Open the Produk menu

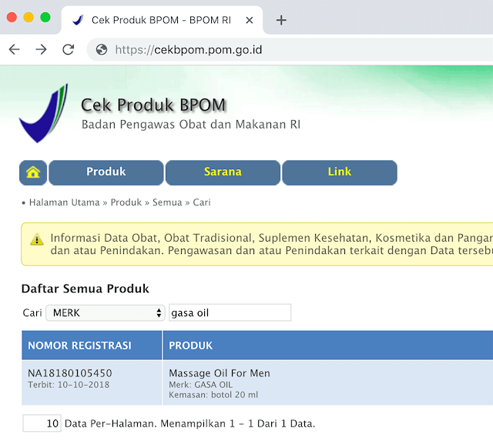coord(106,172)
